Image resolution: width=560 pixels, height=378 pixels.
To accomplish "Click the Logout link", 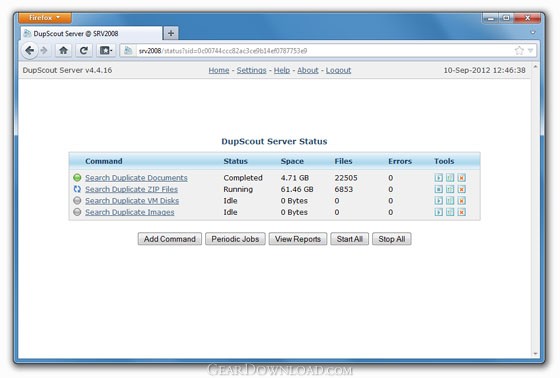I will [x=338, y=70].
